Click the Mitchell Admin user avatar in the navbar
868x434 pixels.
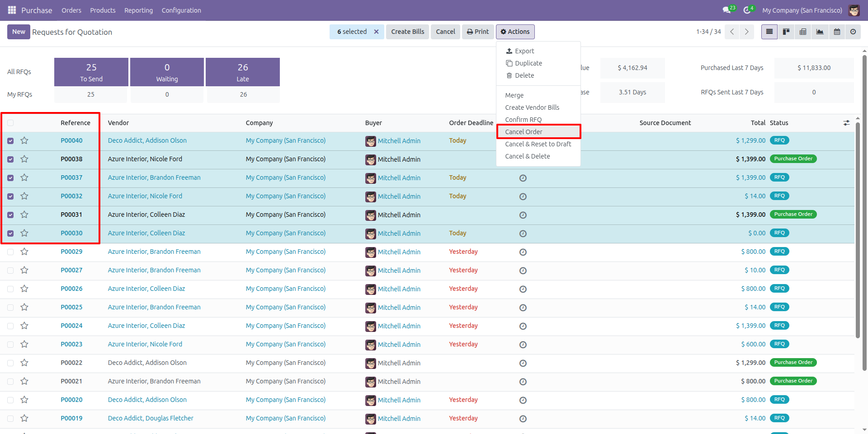tap(854, 10)
